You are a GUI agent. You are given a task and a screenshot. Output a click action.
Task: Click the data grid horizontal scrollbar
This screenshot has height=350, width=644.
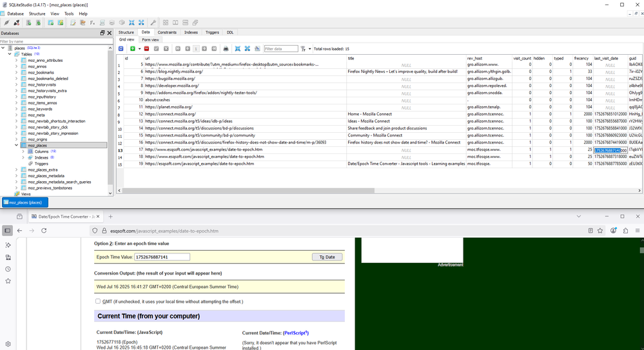pyautogui.click(x=248, y=191)
